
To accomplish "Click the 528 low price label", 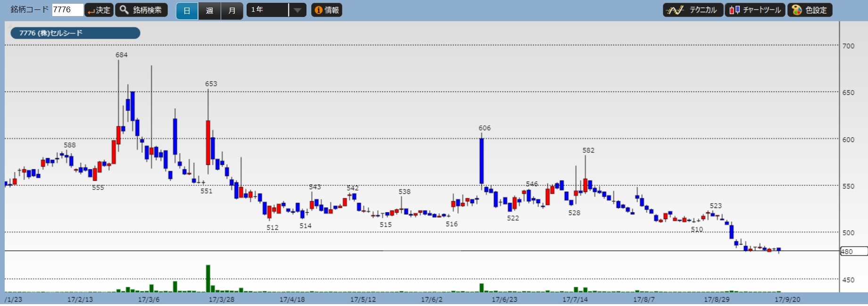I will [574, 213].
